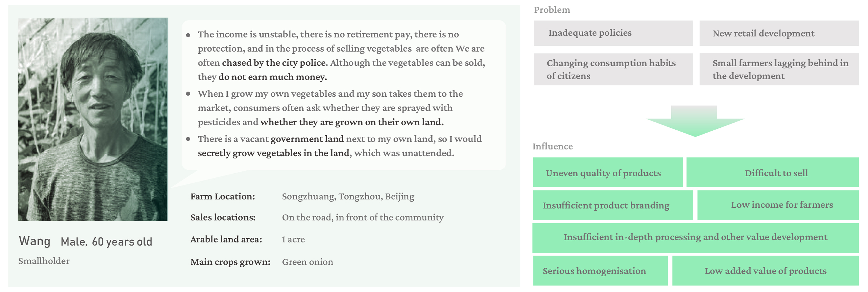
Task: Click the Main crops grown label
Action: point(230,262)
